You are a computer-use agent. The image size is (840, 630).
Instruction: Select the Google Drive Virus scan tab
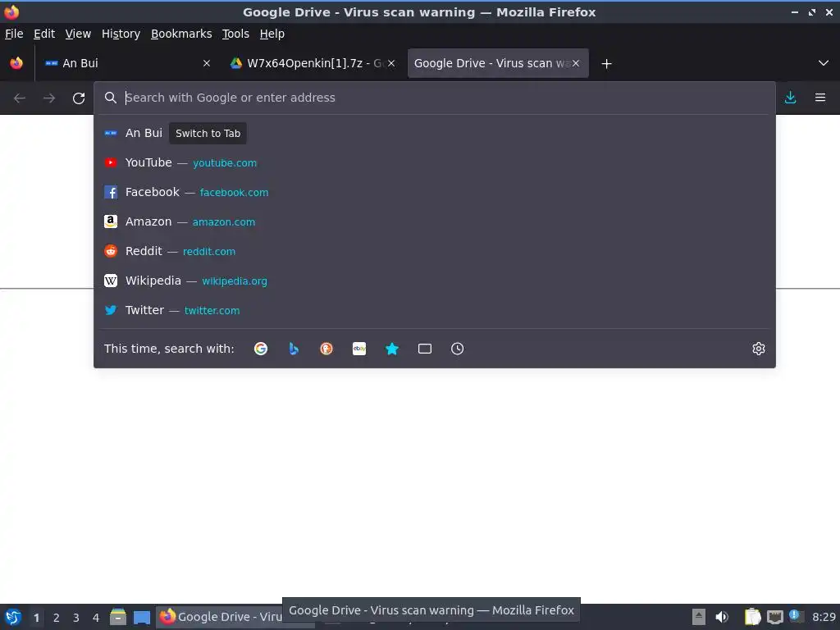coord(498,63)
